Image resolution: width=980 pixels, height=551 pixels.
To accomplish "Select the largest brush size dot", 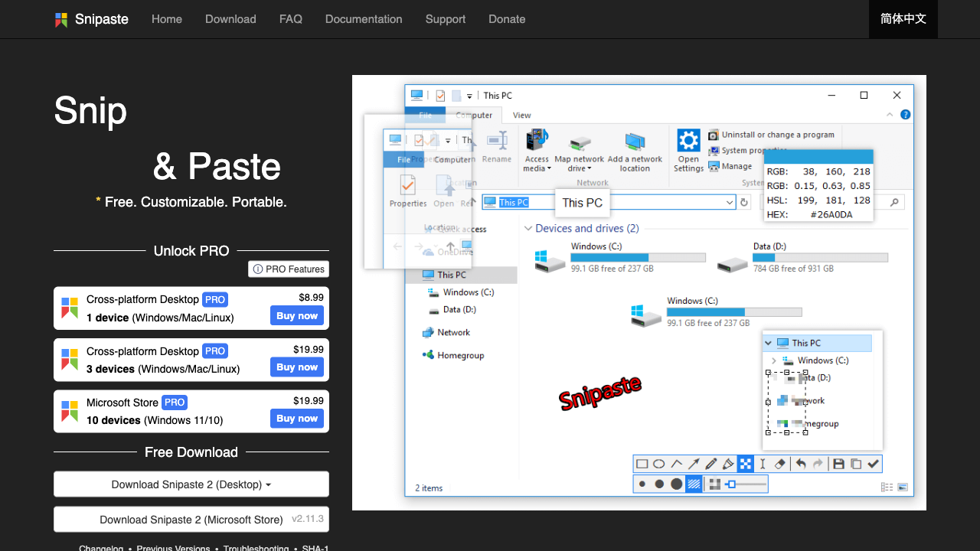I will click(x=676, y=484).
